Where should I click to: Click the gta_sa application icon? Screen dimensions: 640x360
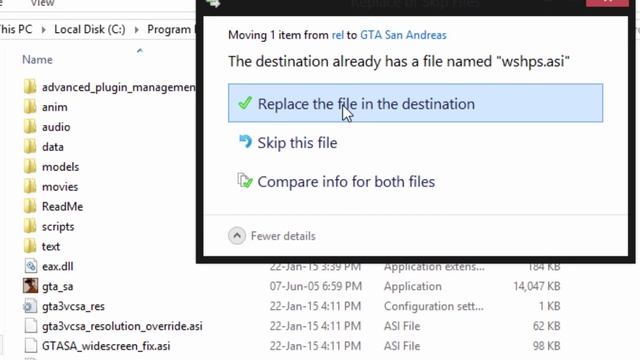coord(30,286)
